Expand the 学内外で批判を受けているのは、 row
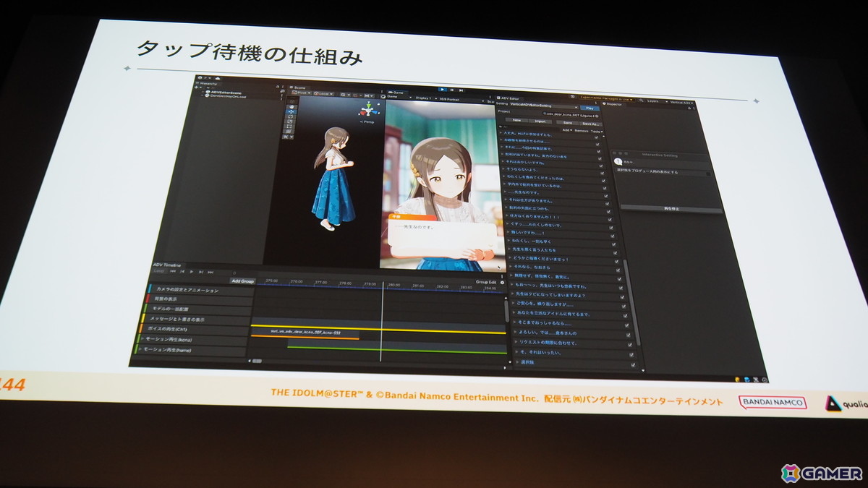This screenshot has height=488, width=868. tap(505, 185)
